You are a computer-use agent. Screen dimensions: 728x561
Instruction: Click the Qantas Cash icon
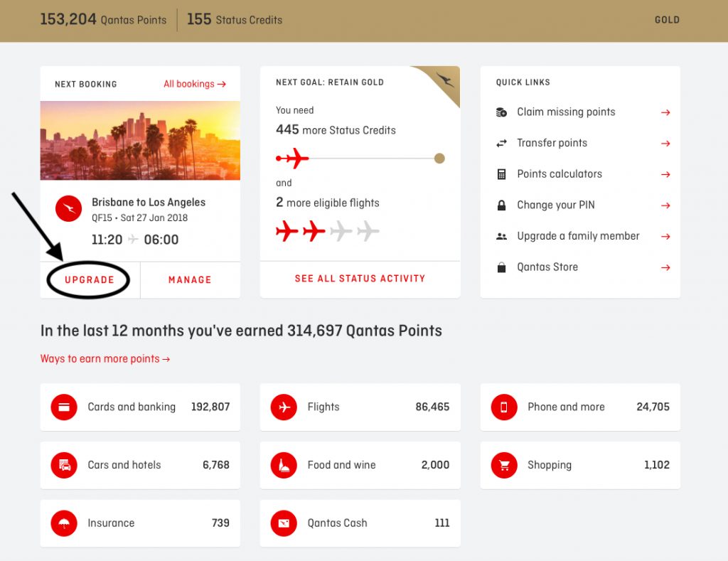284,523
